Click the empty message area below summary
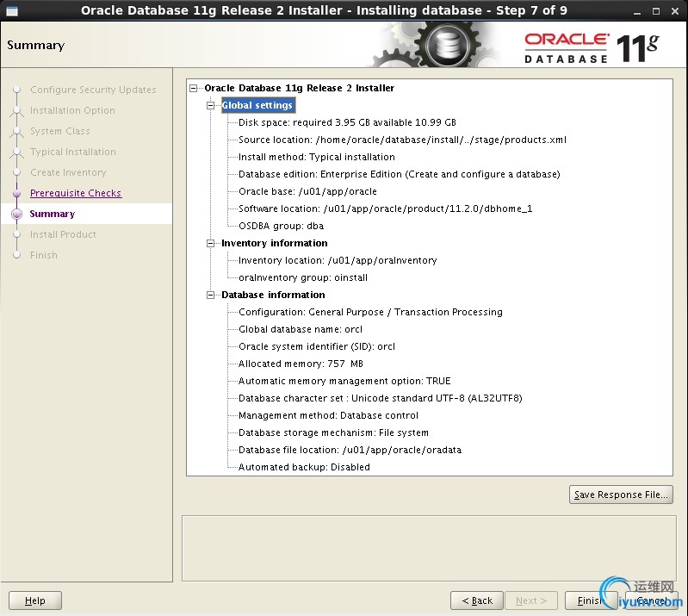Viewport: 688px width, 616px height. 429,549
